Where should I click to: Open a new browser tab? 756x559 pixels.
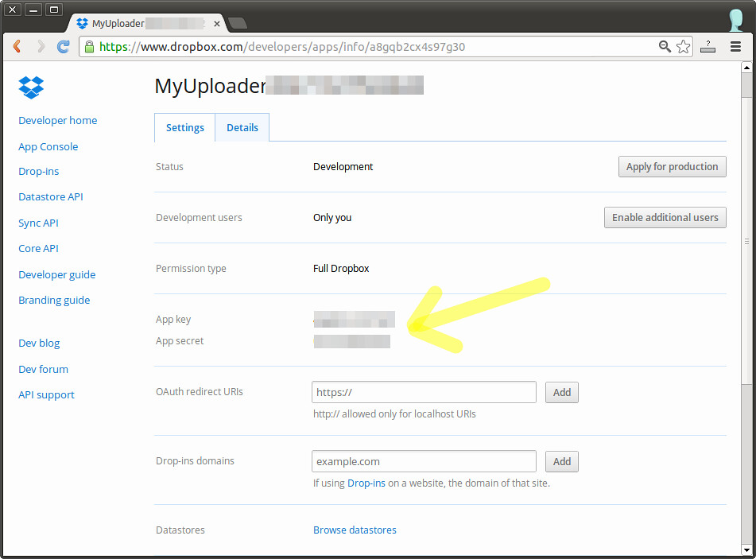pos(236,23)
